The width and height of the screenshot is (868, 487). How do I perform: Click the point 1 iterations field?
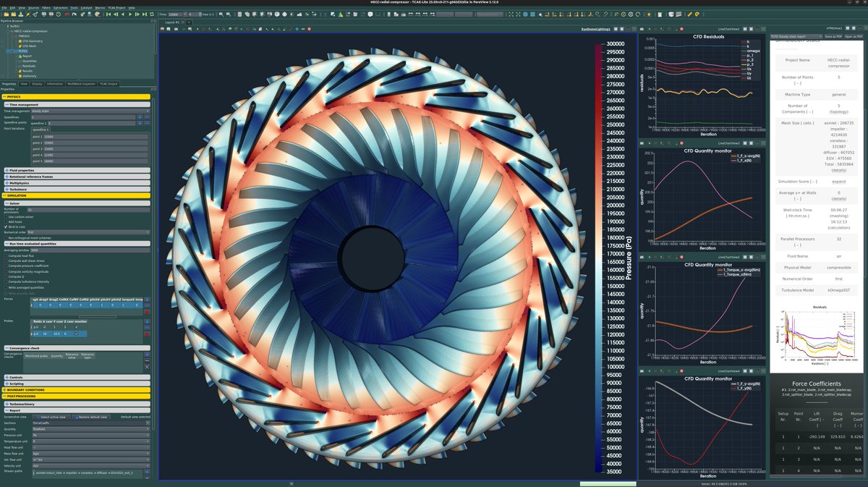coord(95,137)
